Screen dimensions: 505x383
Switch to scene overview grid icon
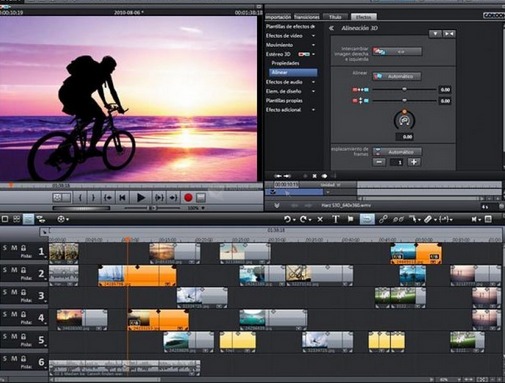16,219
